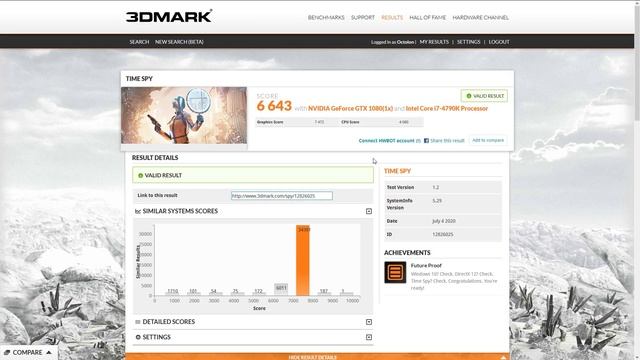The width and height of the screenshot is (640, 360).
Task: Click the green icon in Valid Result banner
Action: point(140,176)
